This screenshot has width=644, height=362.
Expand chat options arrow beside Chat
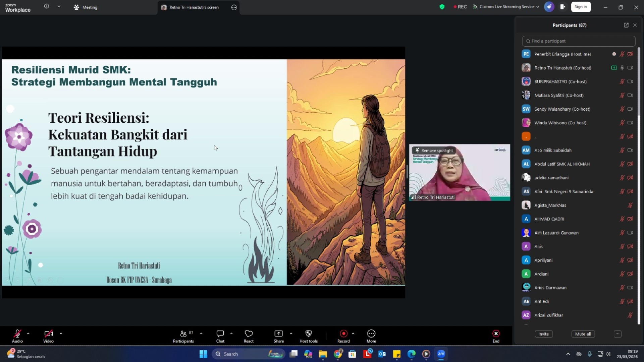[x=231, y=334]
